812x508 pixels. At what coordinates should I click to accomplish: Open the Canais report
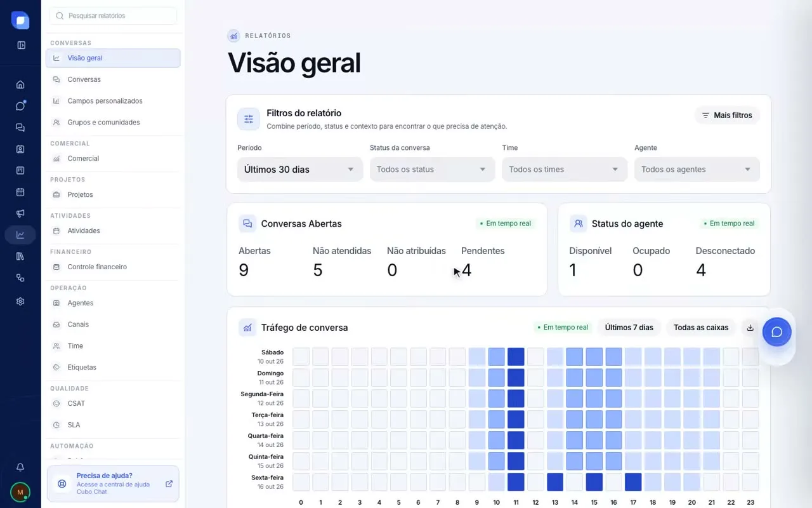[x=113, y=324]
